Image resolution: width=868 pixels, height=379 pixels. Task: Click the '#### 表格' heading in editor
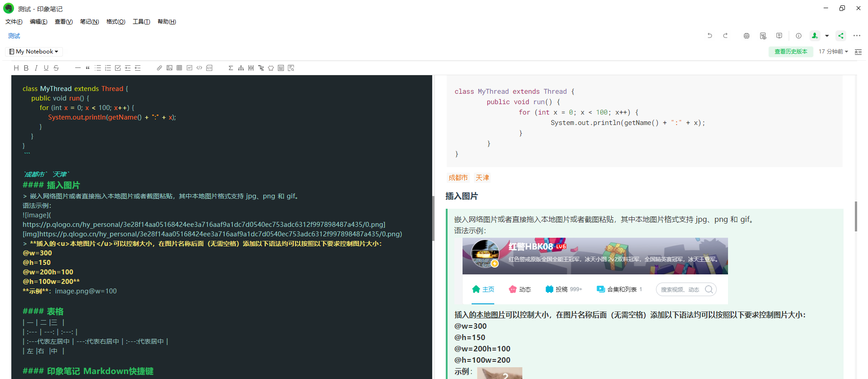click(43, 312)
